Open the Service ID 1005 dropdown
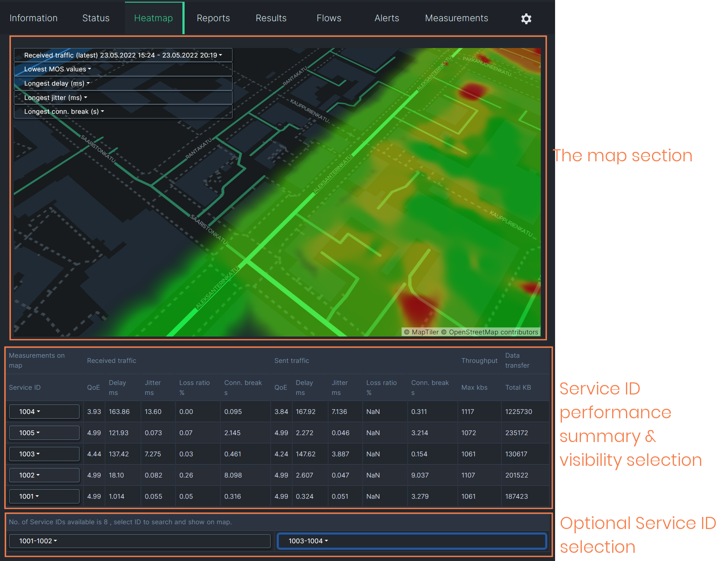Image resolution: width=728 pixels, height=561 pixels. [x=44, y=433]
